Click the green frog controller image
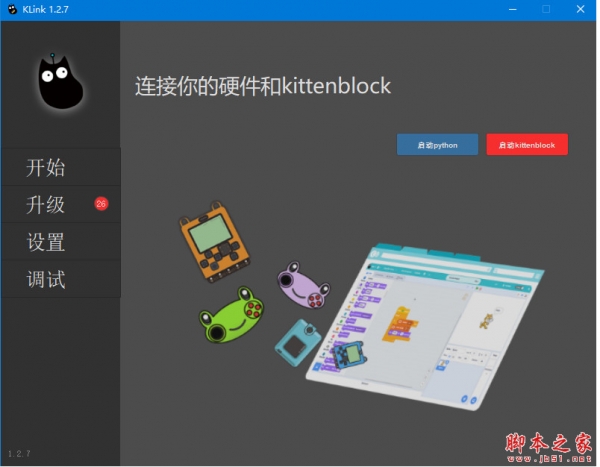This screenshot has width=600, height=467. point(232,315)
